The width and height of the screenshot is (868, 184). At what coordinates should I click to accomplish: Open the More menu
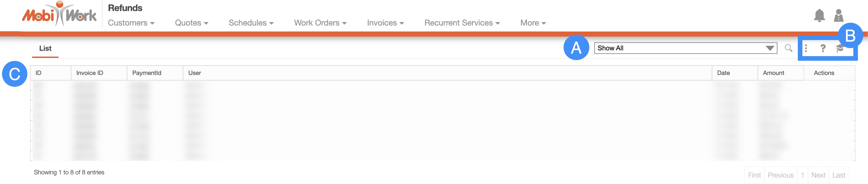[533, 23]
